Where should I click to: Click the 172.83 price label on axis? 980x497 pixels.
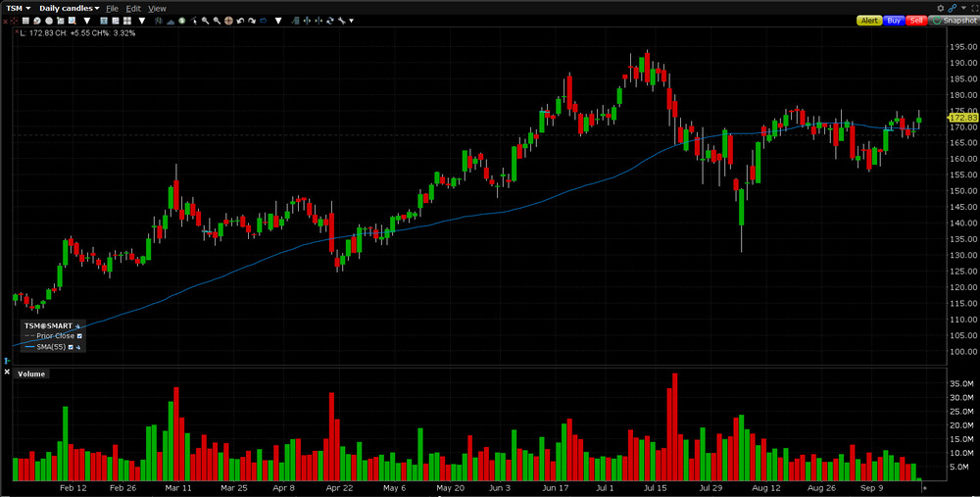(962, 118)
